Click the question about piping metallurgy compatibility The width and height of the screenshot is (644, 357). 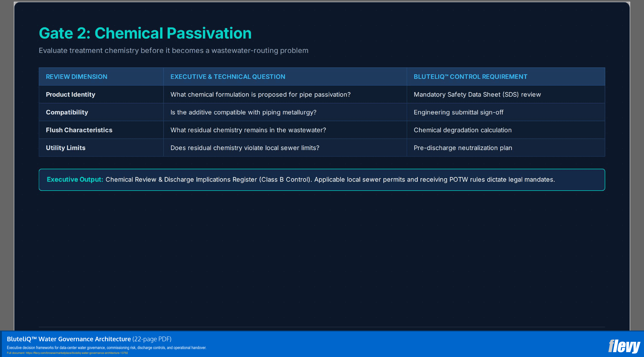(x=243, y=112)
